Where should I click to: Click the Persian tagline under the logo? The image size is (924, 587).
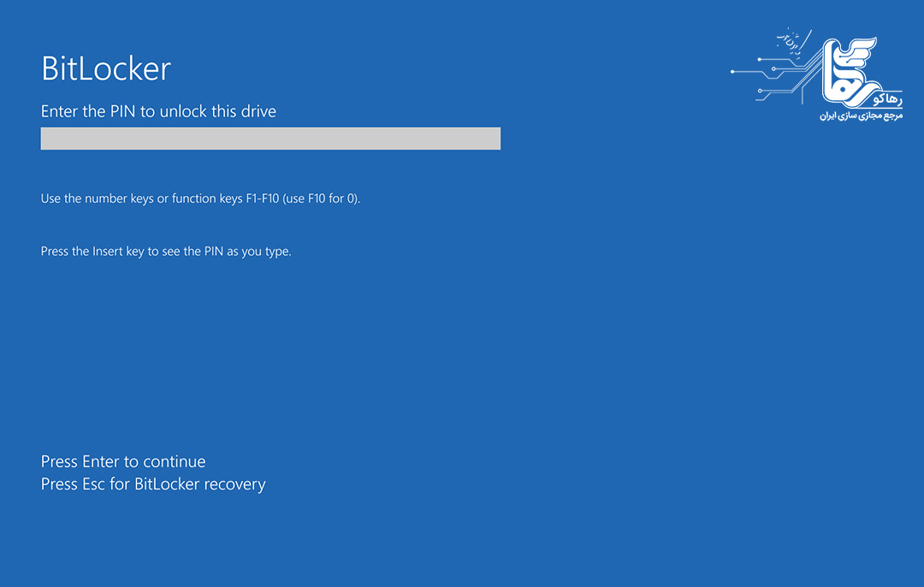pyautogui.click(x=861, y=115)
